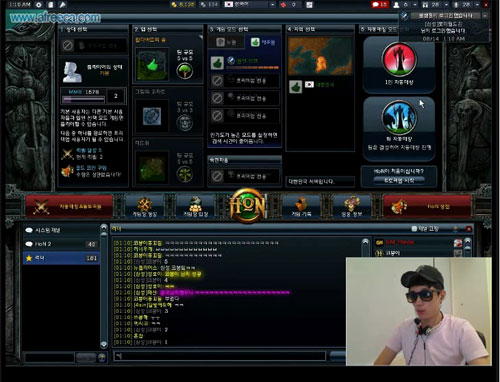Viewport: 500px width, 382px height.
Task: Toggle the channel lock checkbox in chat header
Action: click(x=414, y=229)
